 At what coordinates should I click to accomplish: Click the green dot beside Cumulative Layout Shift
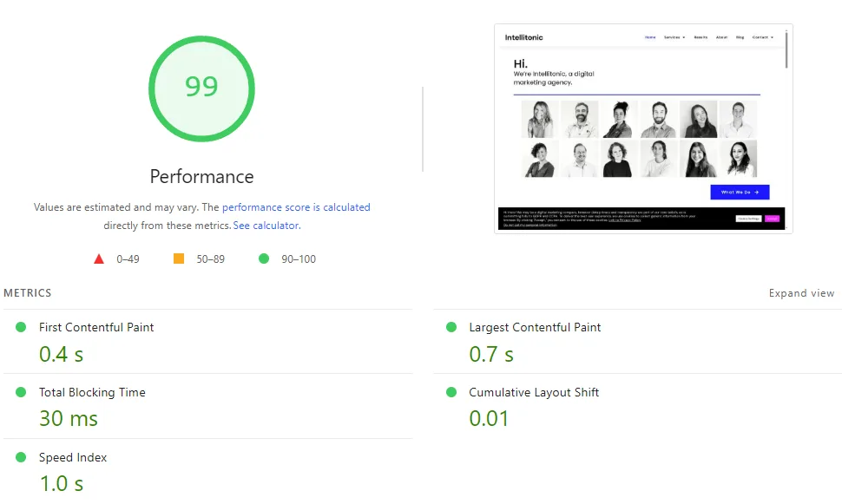pos(451,392)
